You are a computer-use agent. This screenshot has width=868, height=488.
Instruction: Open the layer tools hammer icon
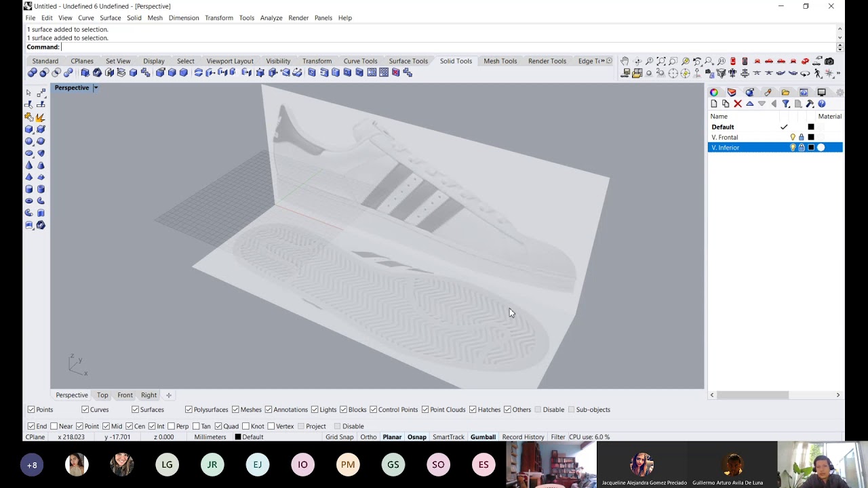(x=810, y=104)
